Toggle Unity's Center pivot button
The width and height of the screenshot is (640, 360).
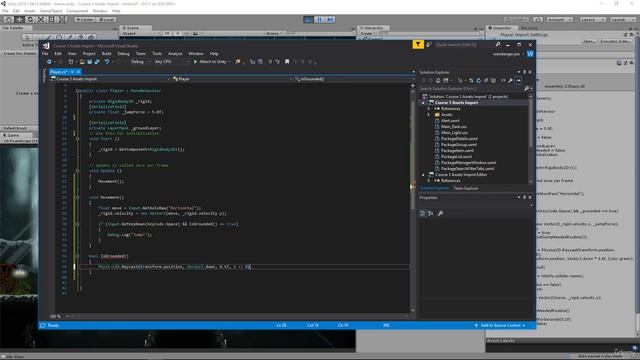tap(85, 19)
